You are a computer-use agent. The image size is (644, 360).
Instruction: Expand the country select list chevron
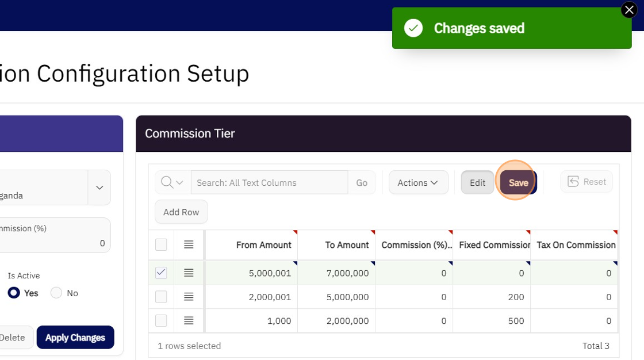[x=99, y=187]
